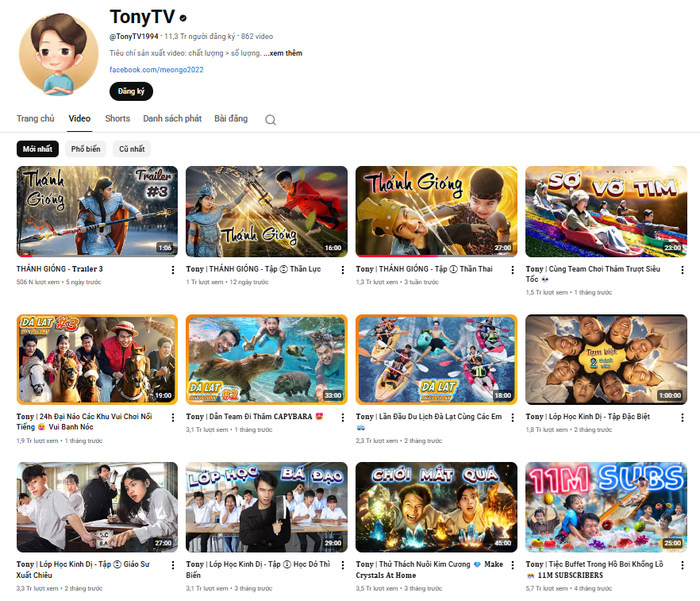Viewport: 700px width, 601px height.
Task: Play the ĐÀ LẠT #2 capybara thumbnail
Action: pos(267,359)
